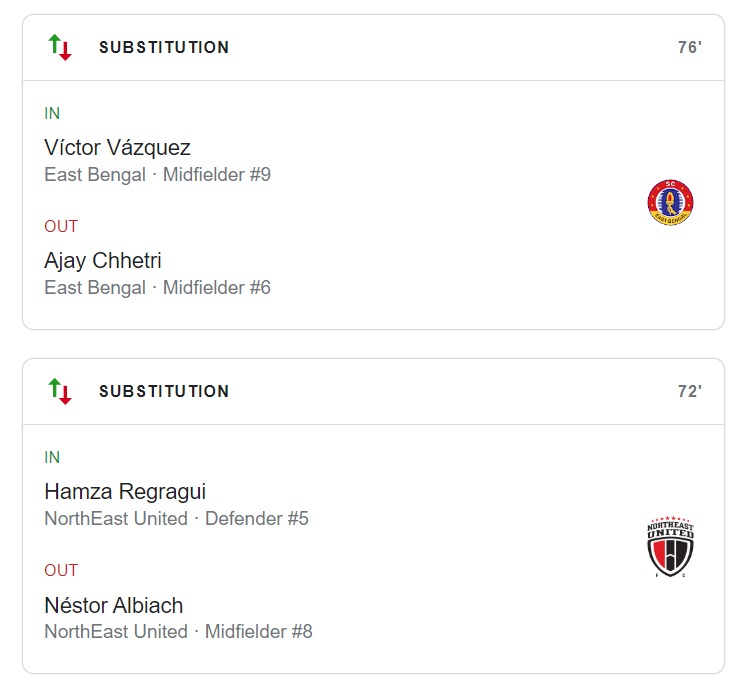This screenshot has width=737, height=683.
Task: Select player Ajay Chhetri
Action: click(x=103, y=261)
